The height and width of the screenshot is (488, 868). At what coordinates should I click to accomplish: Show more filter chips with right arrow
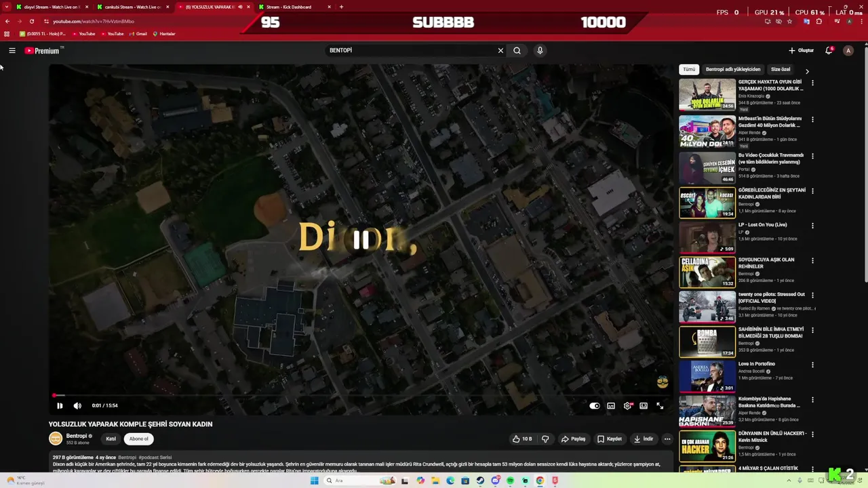807,70
